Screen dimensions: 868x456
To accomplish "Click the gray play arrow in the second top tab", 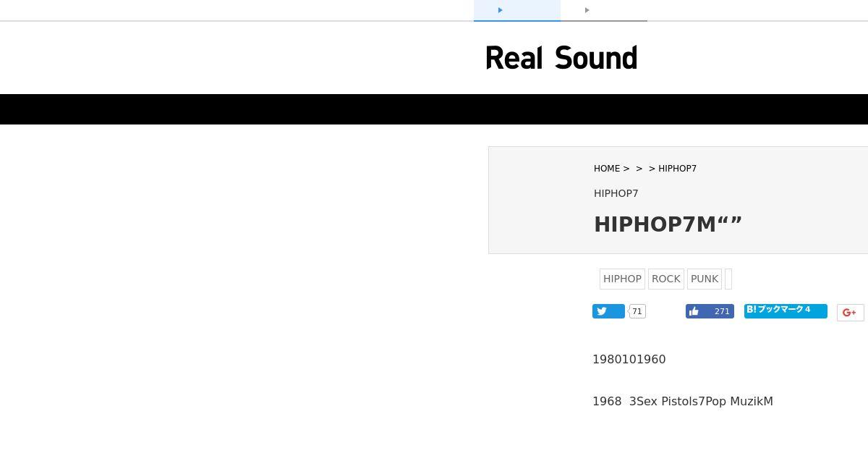I will [x=587, y=10].
